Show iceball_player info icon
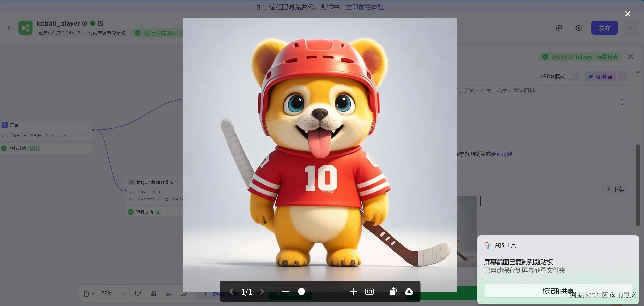The image size is (644, 306). pyautogui.click(x=84, y=23)
